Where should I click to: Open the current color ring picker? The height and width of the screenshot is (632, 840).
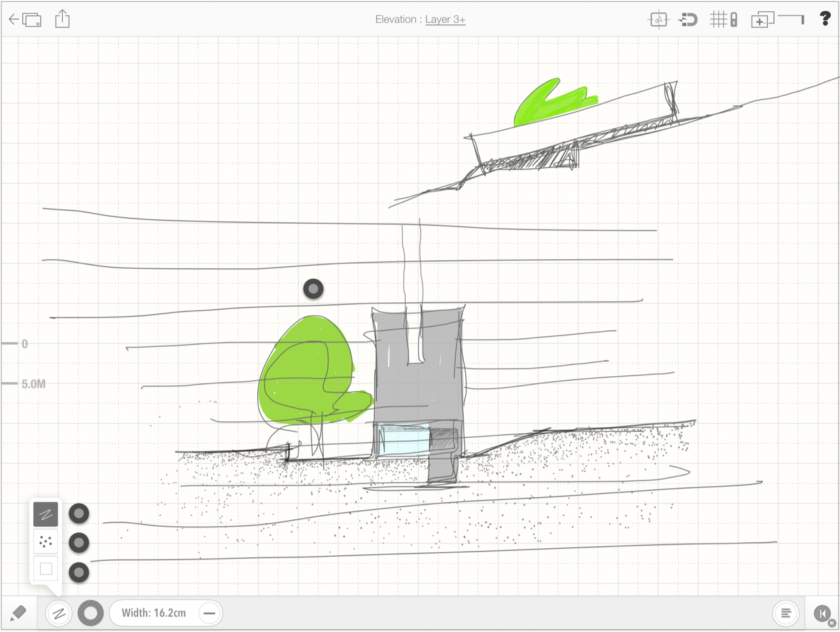point(91,614)
